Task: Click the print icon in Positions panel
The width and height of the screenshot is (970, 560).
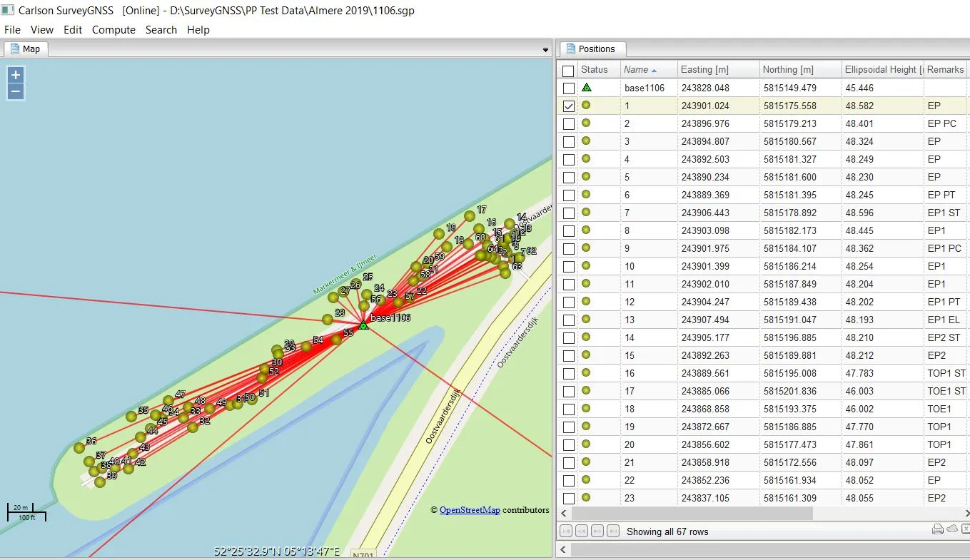Action: click(x=937, y=529)
